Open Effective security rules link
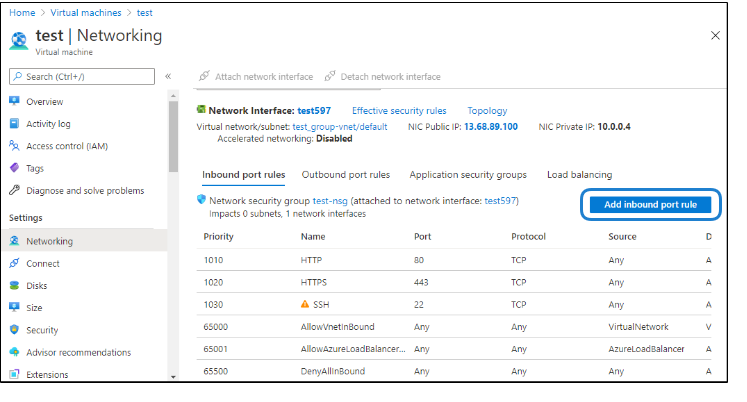Screen dimensions: 747x402 [399, 111]
